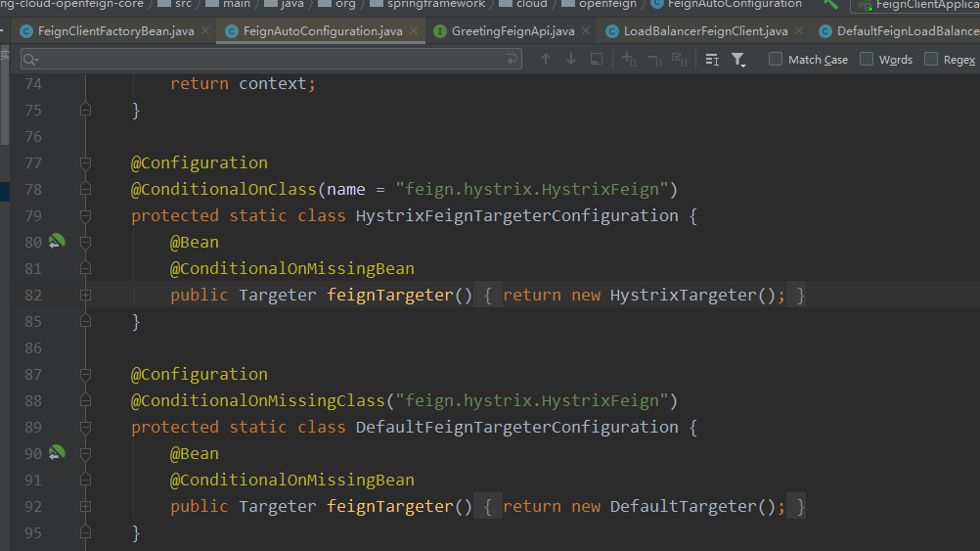
Task: Click the interface icon on GreetingFeignApi tab
Action: tap(440, 31)
